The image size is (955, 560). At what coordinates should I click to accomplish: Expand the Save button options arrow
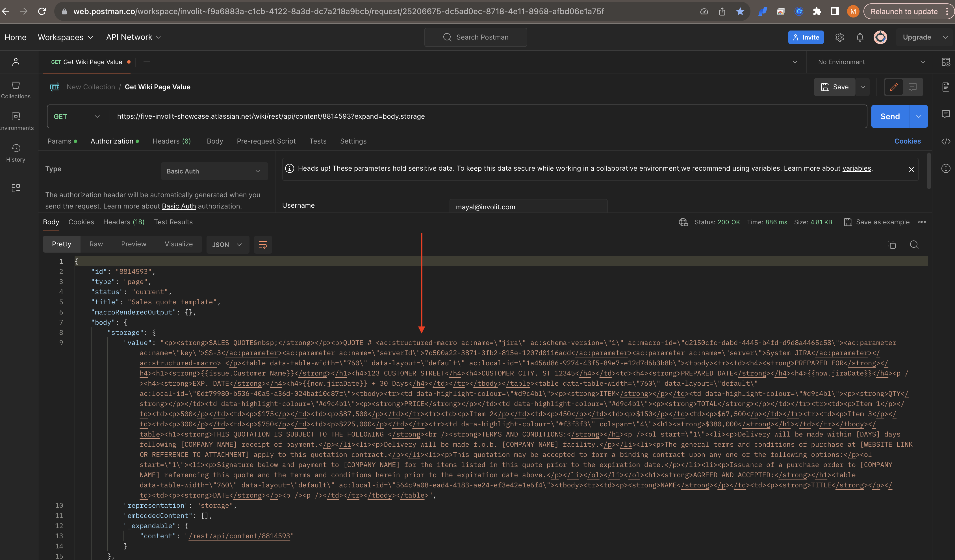(863, 87)
